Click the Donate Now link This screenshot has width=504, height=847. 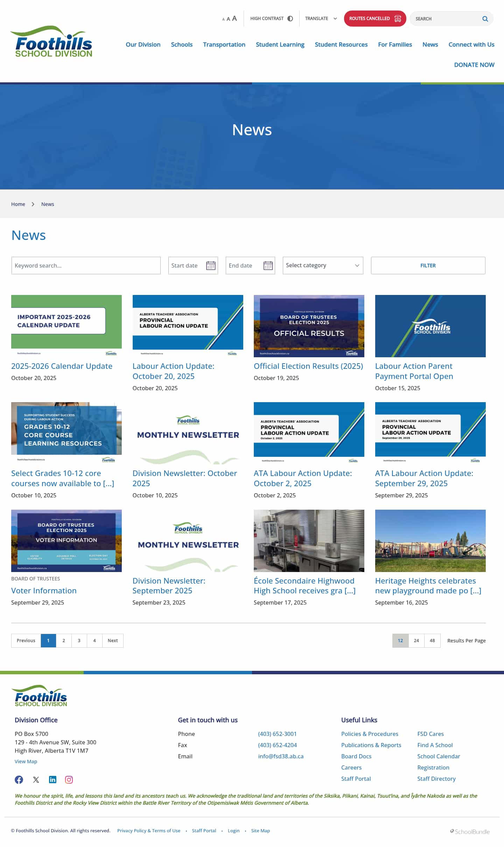[474, 65]
